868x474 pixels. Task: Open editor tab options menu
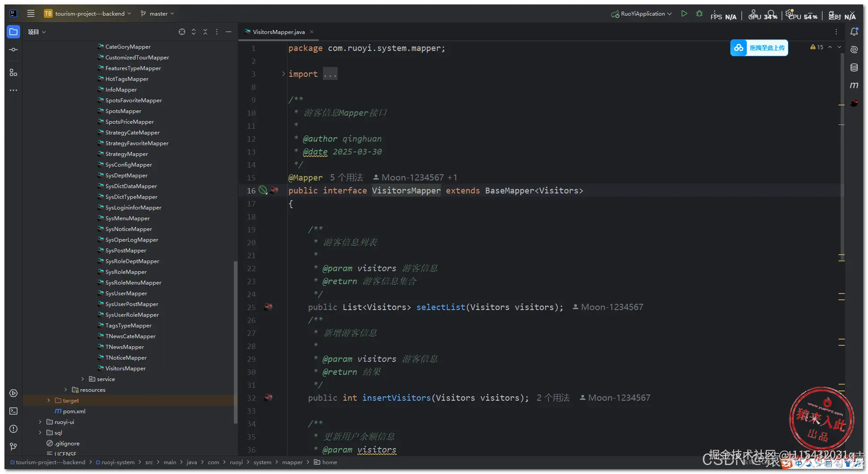pyautogui.click(x=836, y=32)
